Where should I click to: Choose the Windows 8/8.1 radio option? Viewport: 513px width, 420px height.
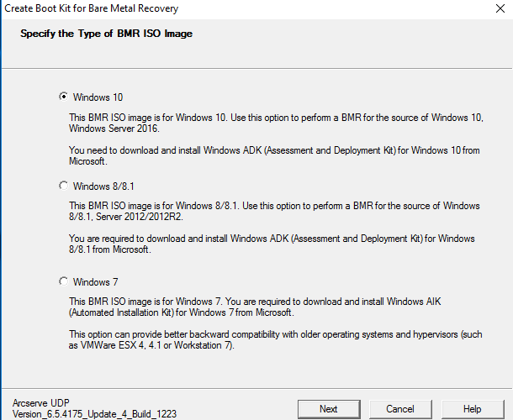(63, 186)
